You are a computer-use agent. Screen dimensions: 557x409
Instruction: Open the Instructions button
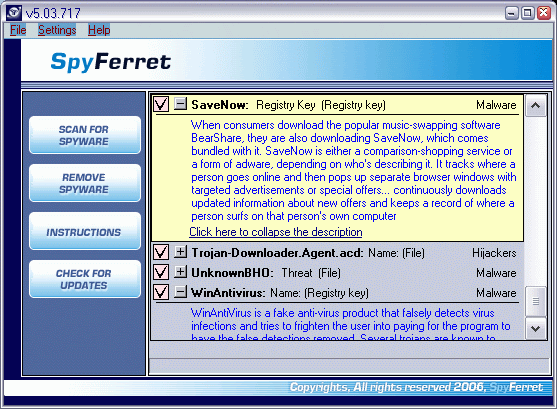tap(85, 231)
